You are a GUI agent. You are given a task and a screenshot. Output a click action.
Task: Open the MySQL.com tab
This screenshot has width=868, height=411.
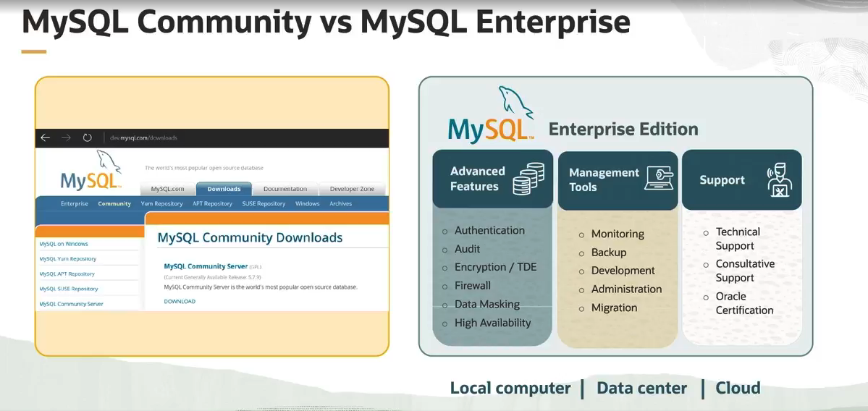167,189
